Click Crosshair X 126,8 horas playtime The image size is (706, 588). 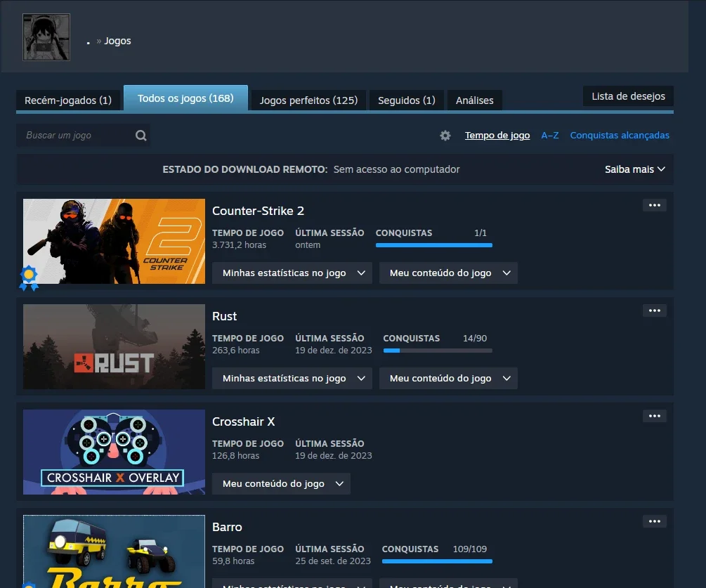[236, 456]
